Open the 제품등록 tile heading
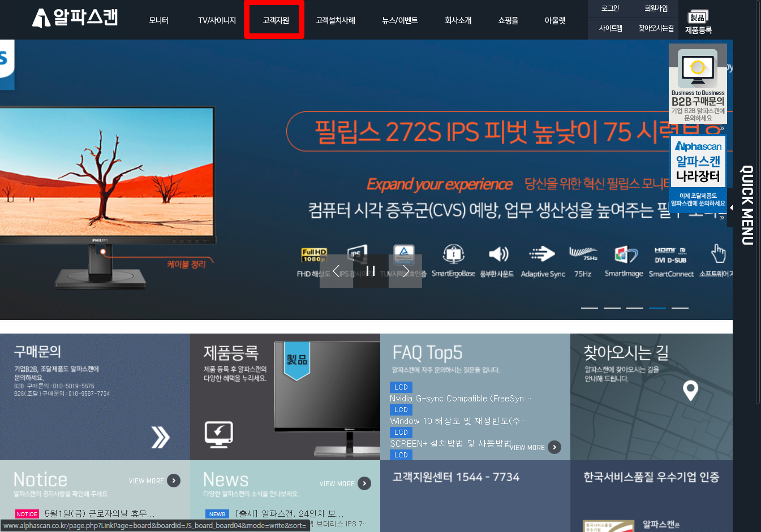The width and height of the screenshot is (761, 532). click(x=231, y=353)
